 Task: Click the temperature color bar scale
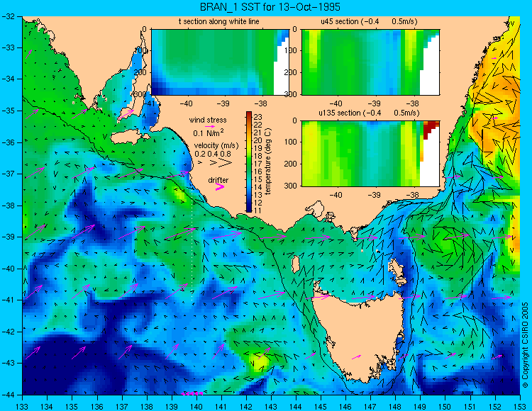point(249,162)
